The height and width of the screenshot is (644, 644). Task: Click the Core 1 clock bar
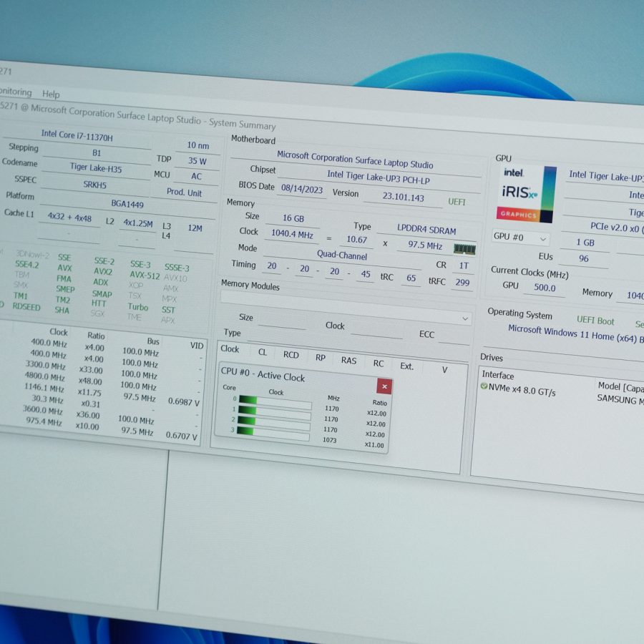coord(274,412)
